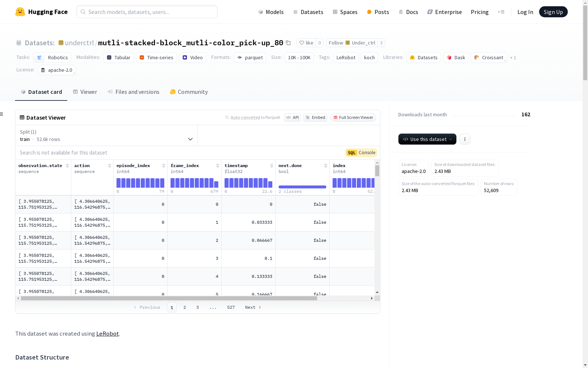Open Enterprise in navigation

(444, 12)
